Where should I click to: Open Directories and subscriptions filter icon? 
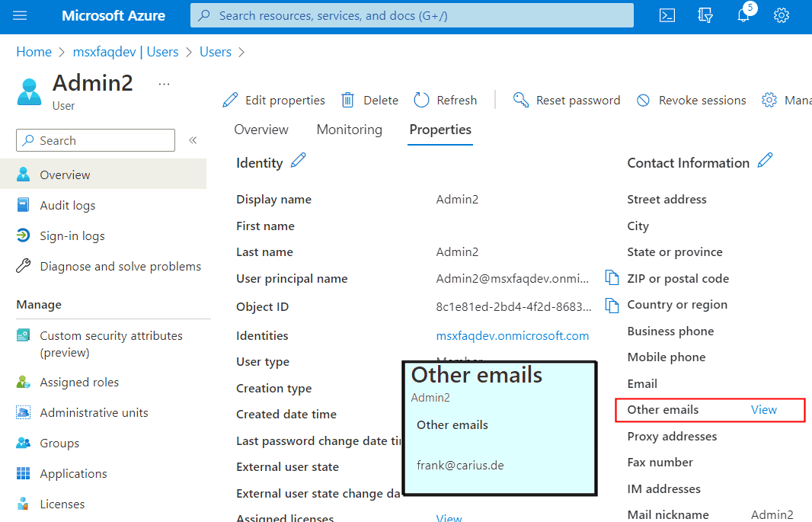(x=705, y=15)
